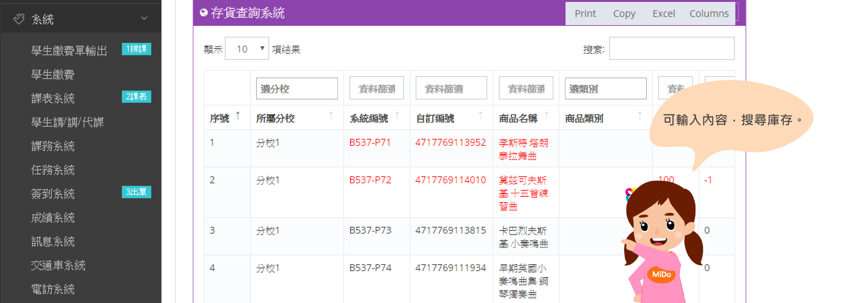This screenshot has width=868, height=303.
Task: Open the 選類別 category filter dropdown
Action: coord(605,89)
